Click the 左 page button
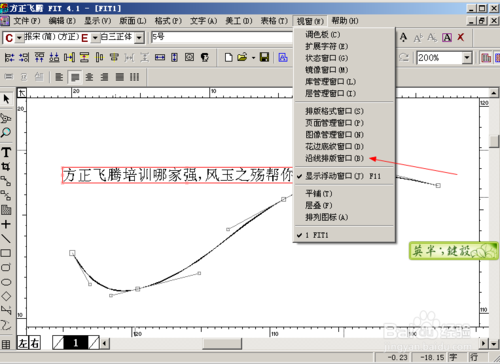 (x=23, y=343)
